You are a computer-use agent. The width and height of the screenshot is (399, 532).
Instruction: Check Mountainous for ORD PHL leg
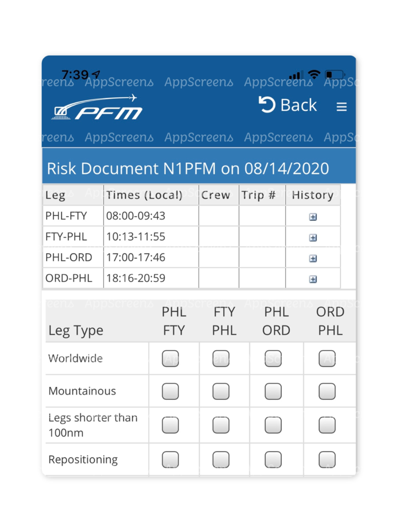click(x=327, y=391)
